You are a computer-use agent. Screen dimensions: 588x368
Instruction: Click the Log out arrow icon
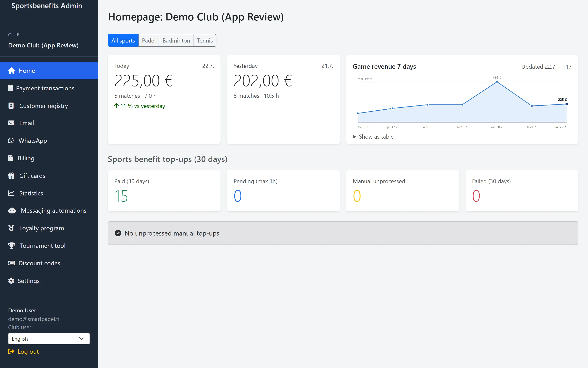(x=11, y=351)
